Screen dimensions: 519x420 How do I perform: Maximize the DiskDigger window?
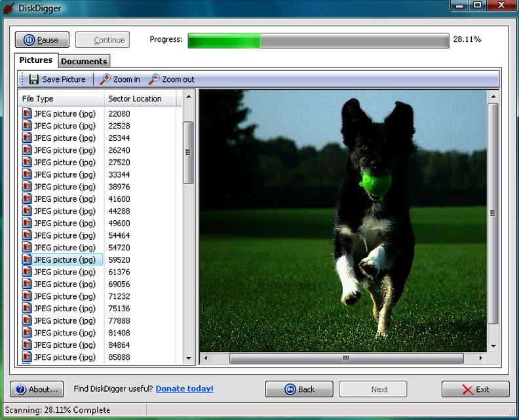[477, 5]
